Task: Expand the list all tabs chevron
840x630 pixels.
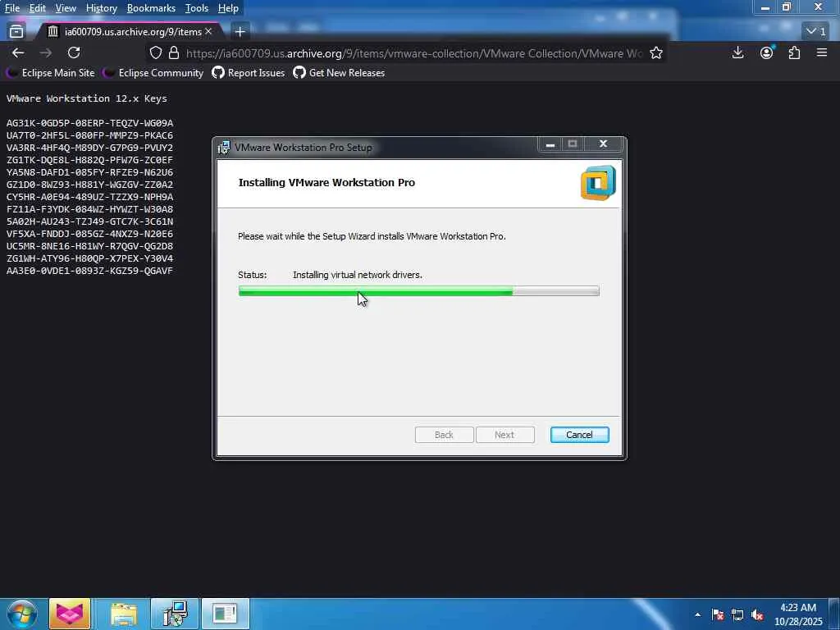Action: [x=816, y=32]
